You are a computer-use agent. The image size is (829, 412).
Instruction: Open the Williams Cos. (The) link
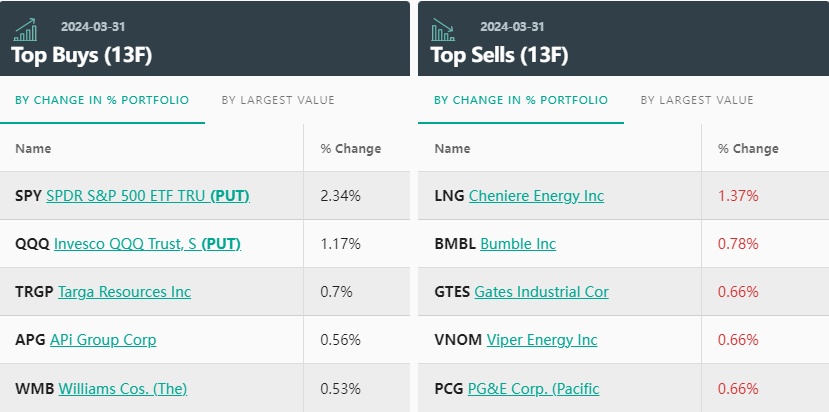click(123, 388)
